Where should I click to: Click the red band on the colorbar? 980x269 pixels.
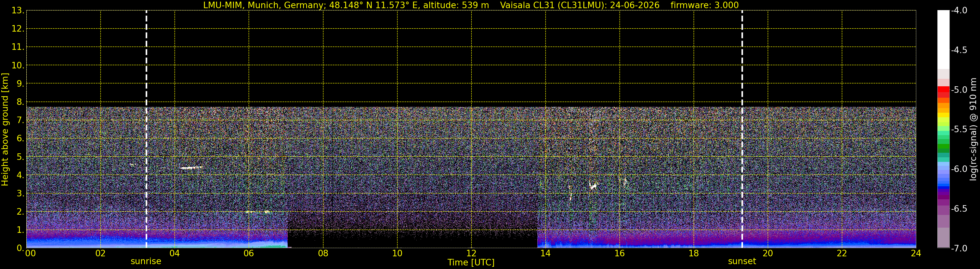click(943, 92)
